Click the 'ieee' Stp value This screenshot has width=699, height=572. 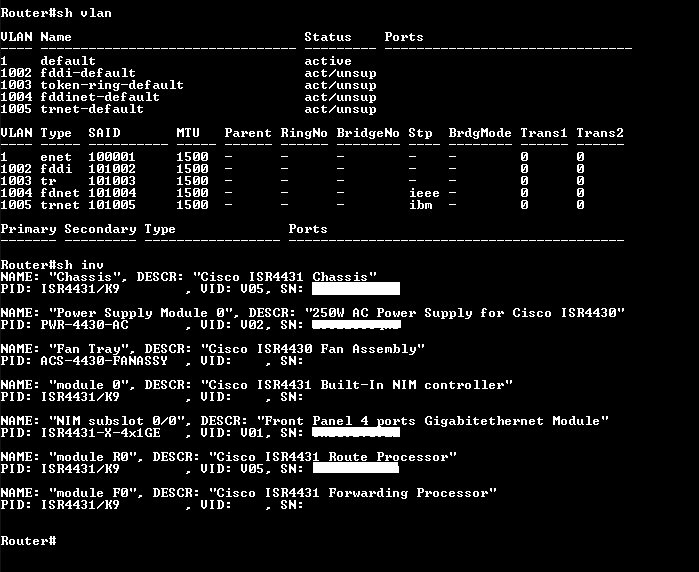(x=424, y=193)
